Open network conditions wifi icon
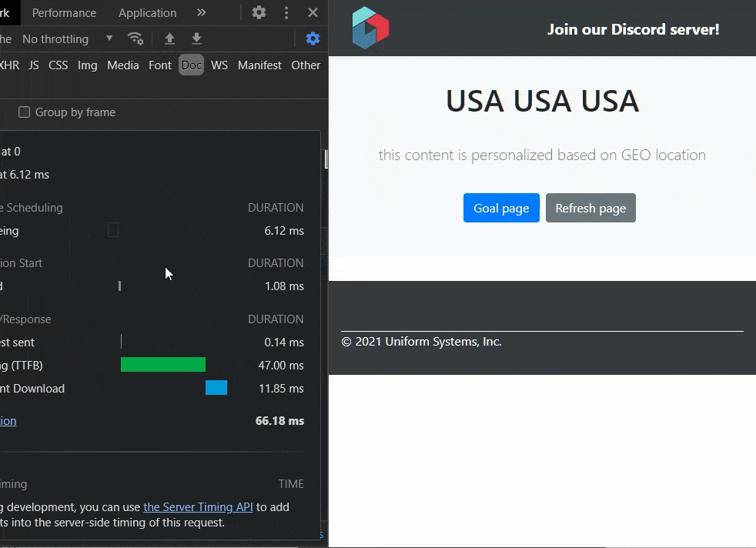This screenshot has height=548, width=756. pos(135,38)
